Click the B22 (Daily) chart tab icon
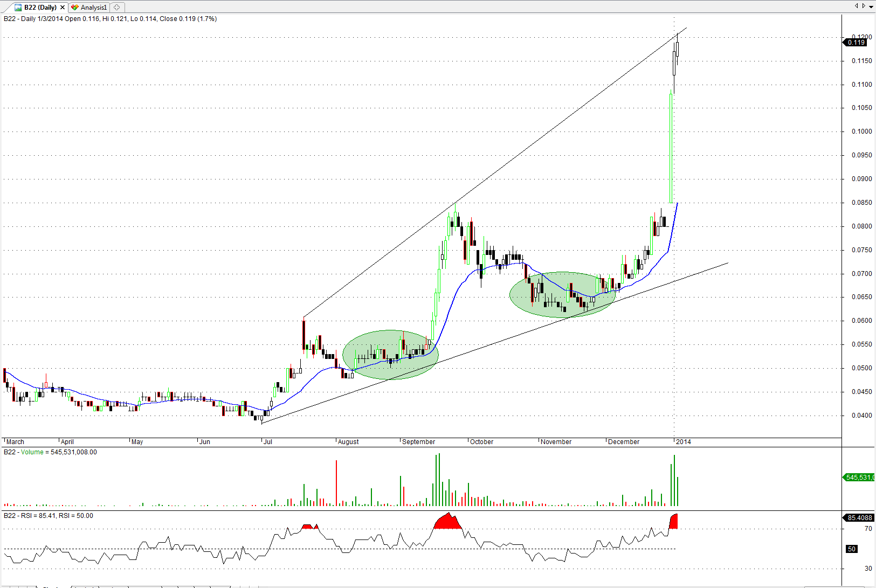The width and height of the screenshot is (876, 588). [x=18, y=8]
